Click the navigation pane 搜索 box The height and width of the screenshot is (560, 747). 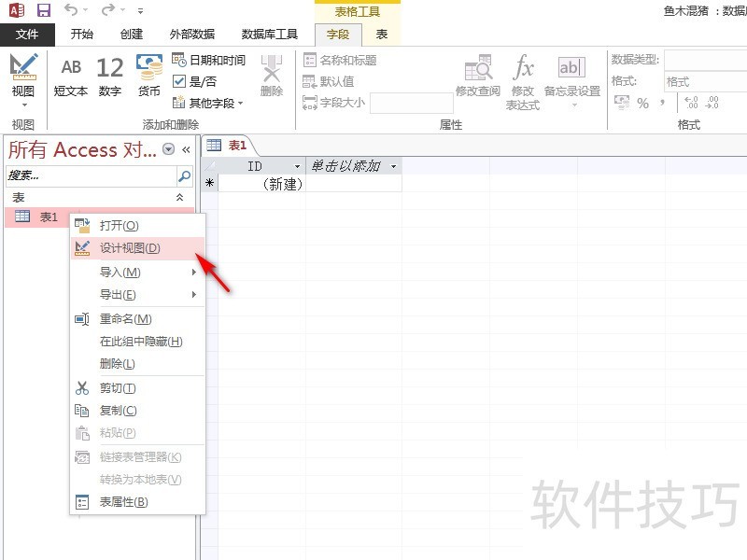point(91,175)
